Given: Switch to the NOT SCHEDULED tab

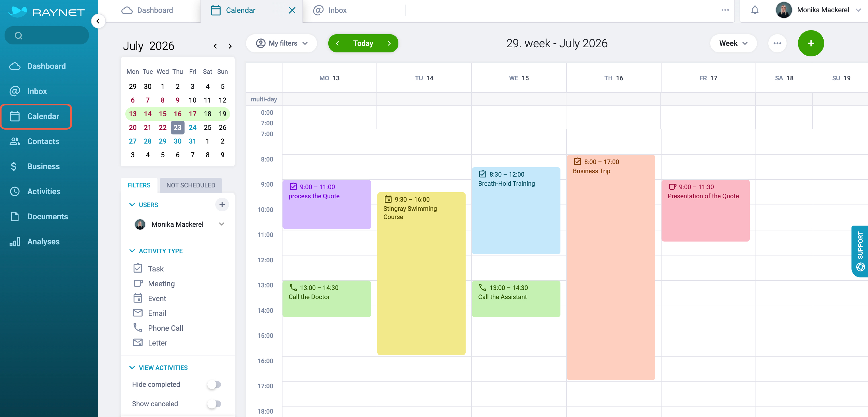Looking at the screenshot, I should [x=191, y=185].
